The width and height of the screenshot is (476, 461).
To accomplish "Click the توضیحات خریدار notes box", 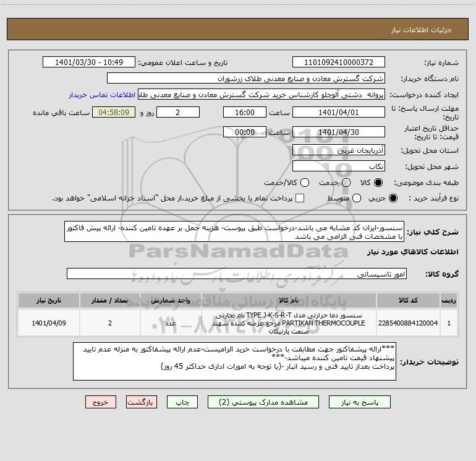I will 234,361.
